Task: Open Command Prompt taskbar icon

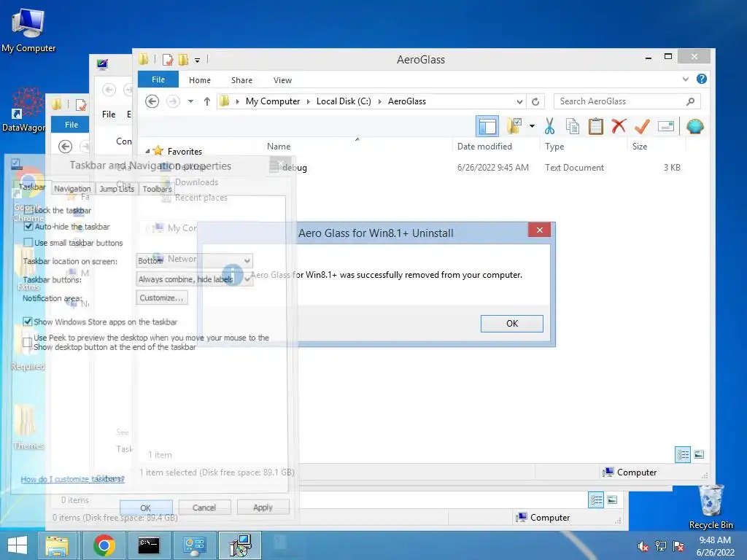Action: [x=149, y=545]
